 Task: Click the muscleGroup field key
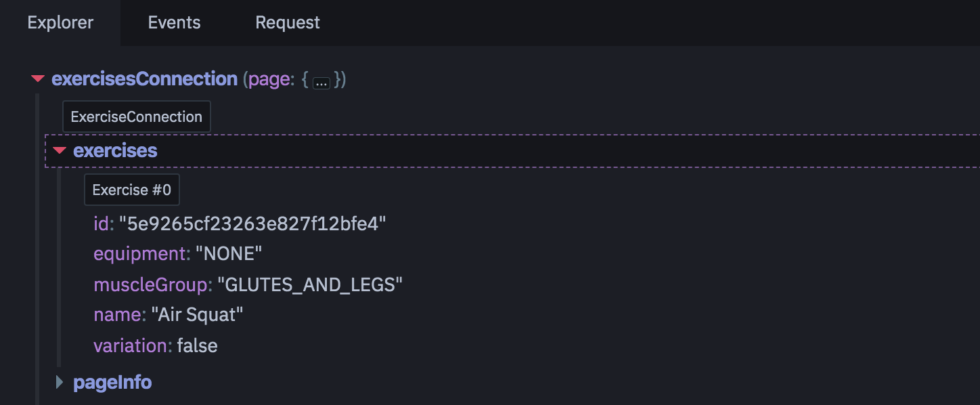tap(153, 285)
